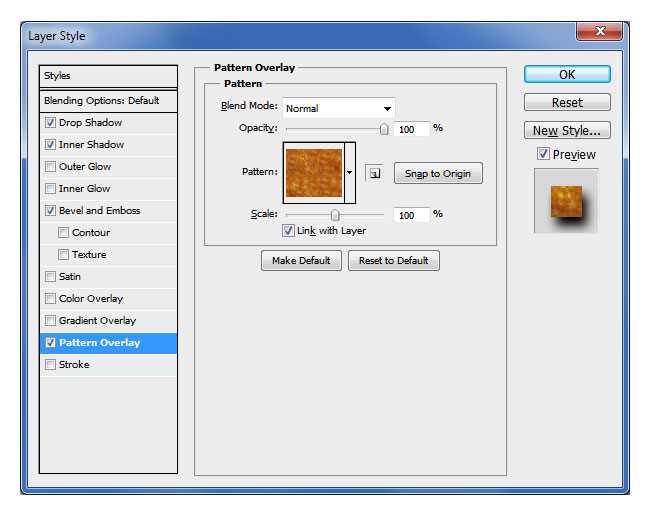Click Make Default button

click(x=301, y=261)
